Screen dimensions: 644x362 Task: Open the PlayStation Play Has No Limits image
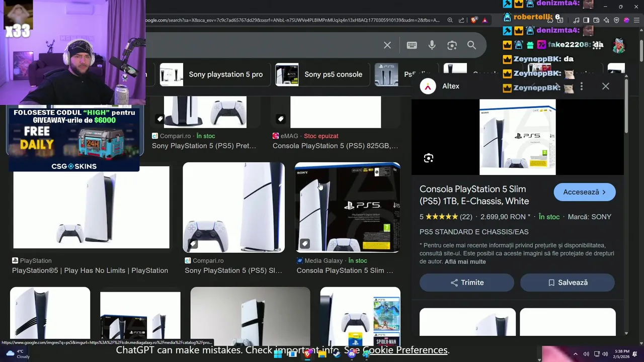pos(91,207)
